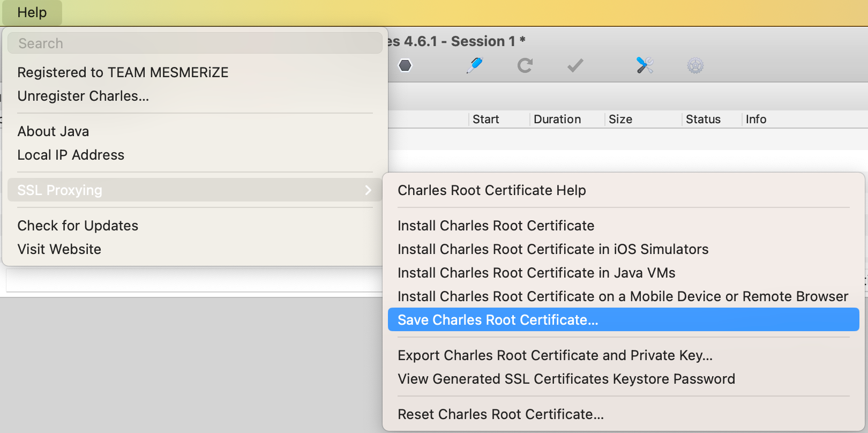Choose Unregister Charles menu item
This screenshot has width=868, height=433.
click(83, 96)
